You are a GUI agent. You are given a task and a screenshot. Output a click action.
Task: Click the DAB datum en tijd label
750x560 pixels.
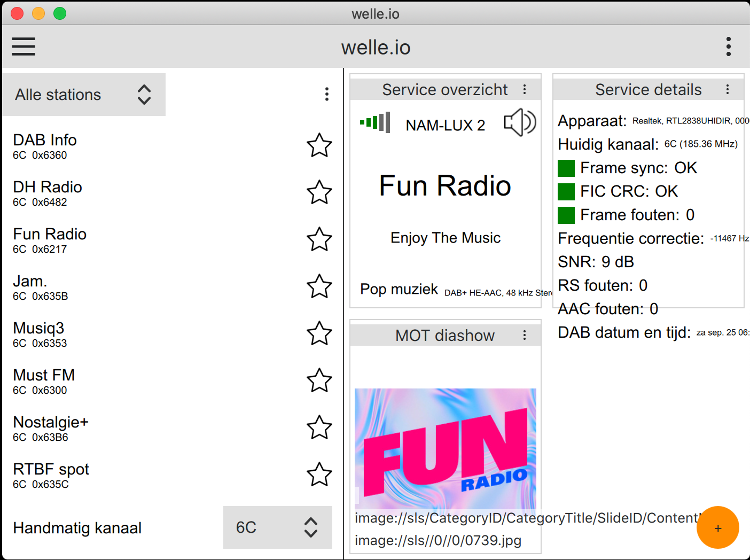coord(624,332)
